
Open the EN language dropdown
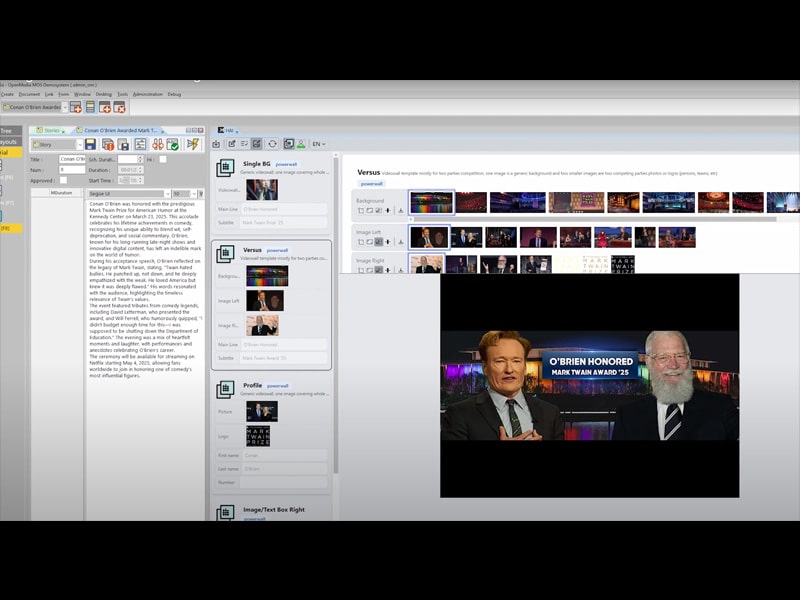tap(319, 144)
